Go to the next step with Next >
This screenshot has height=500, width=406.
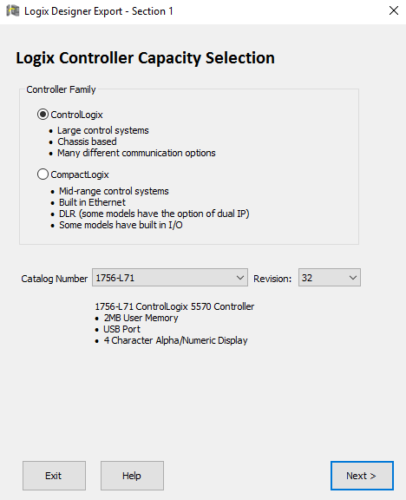tap(362, 476)
